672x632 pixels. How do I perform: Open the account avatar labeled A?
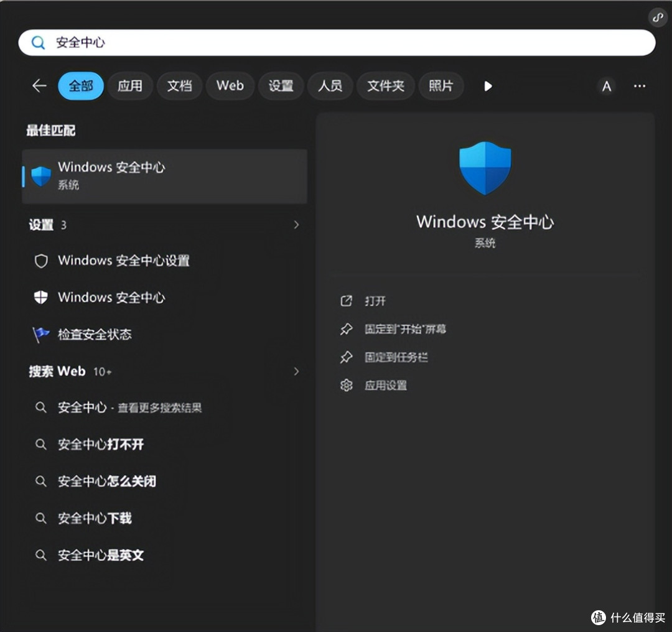[x=607, y=86]
